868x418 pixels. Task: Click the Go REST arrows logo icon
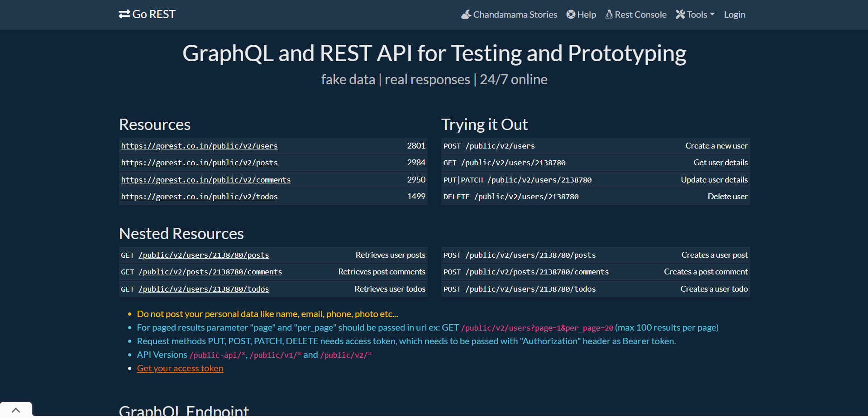pyautogui.click(x=124, y=14)
